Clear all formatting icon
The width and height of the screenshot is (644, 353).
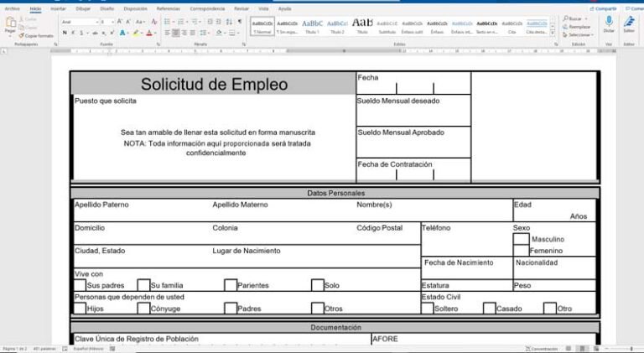154,22
